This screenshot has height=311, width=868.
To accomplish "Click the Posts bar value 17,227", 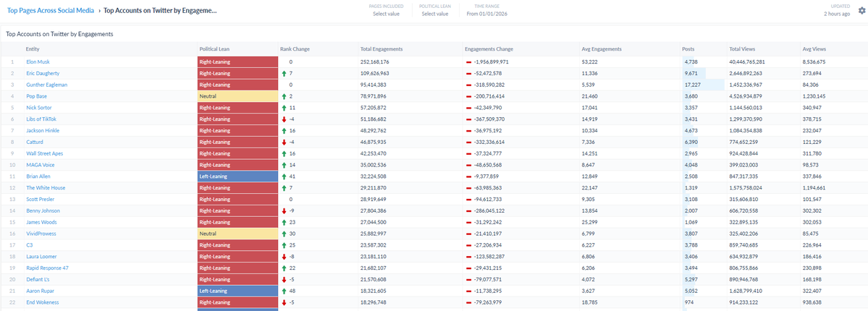I will (x=693, y=85).
